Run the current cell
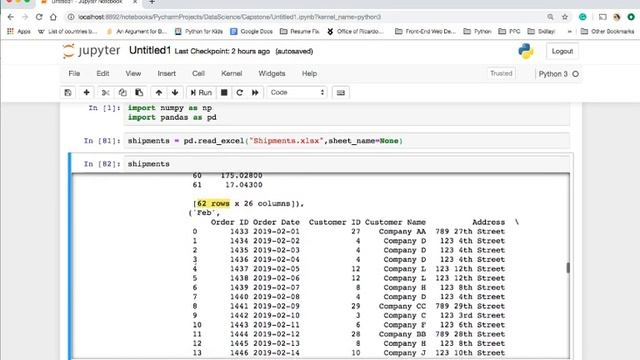The image size is (640, 360). [x=201, y=93]
